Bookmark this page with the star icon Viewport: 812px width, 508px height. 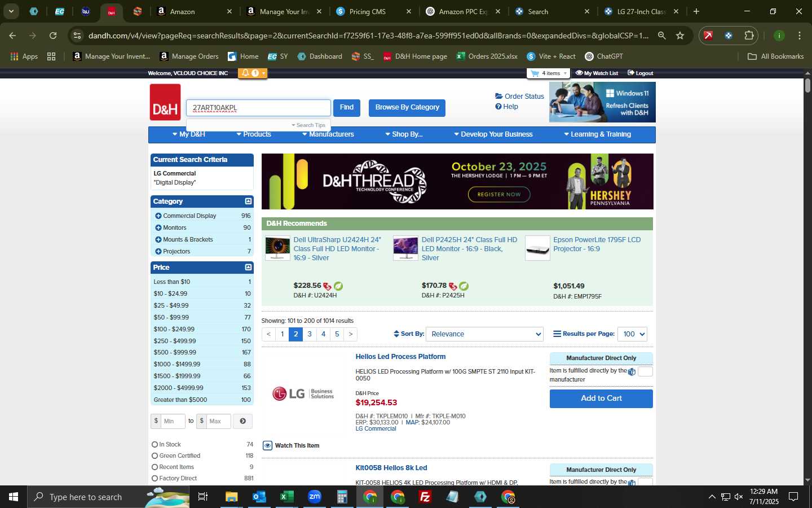point(680,36)
